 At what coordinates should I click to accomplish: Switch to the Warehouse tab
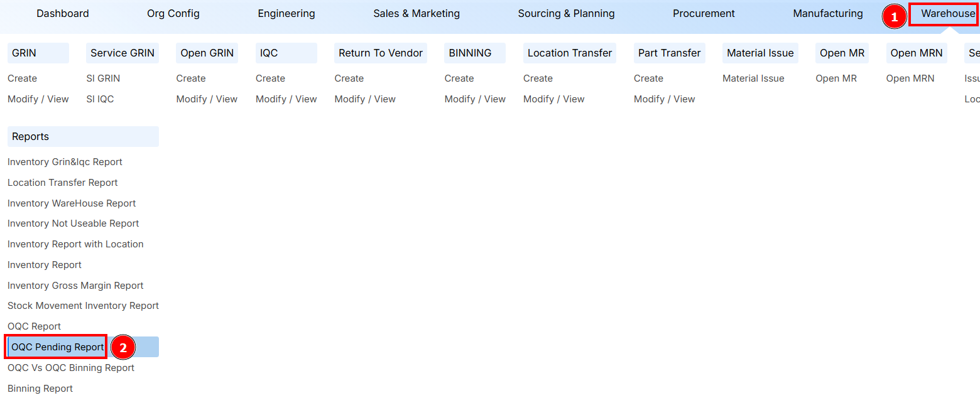click(x=944, y=13)
